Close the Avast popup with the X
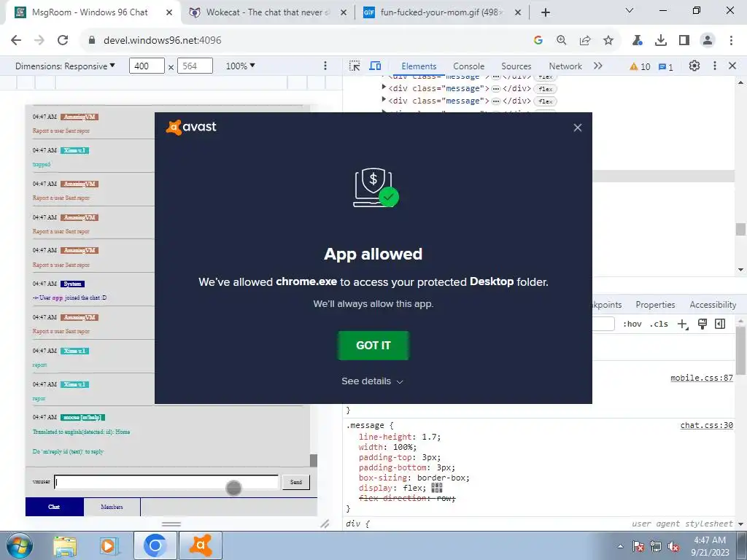The image size is (747, 560). coord(578,128)
